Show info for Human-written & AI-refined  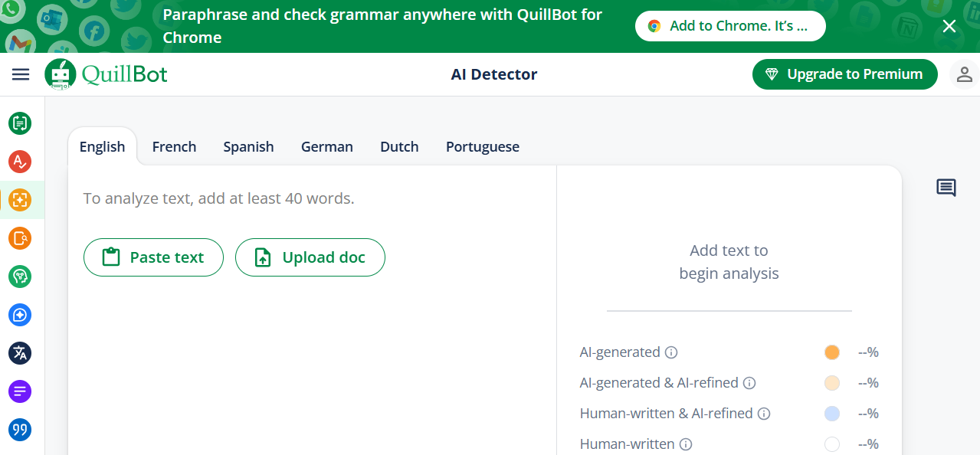[764, 414]
